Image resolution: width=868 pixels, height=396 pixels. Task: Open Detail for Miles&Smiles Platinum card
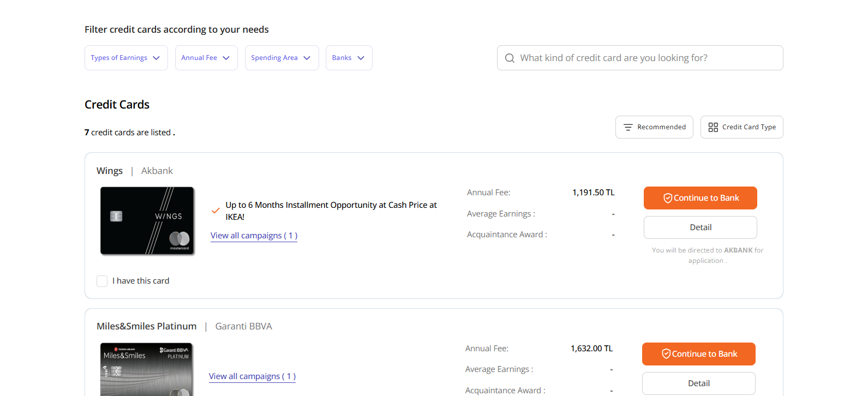(x=698, y=383)
